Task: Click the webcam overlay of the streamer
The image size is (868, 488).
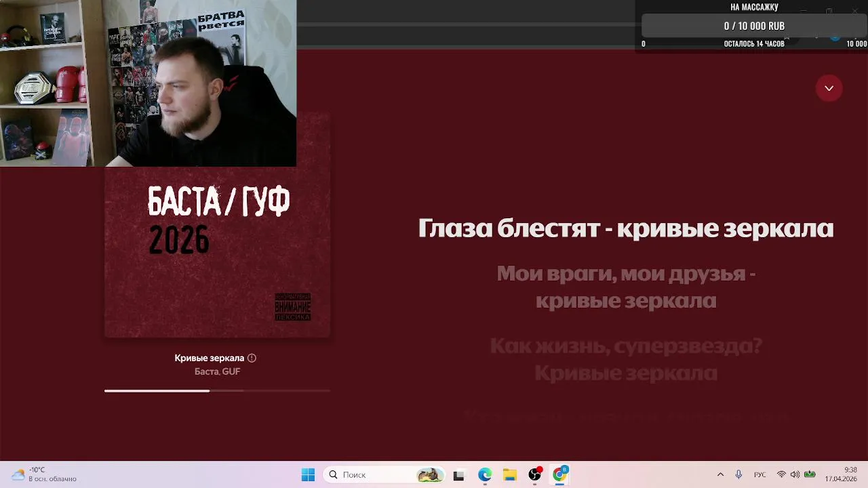Action: [x=148, y=83]
